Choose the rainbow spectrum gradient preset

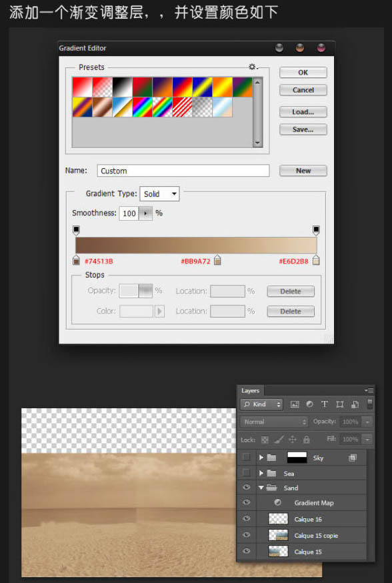coord(143,107)
